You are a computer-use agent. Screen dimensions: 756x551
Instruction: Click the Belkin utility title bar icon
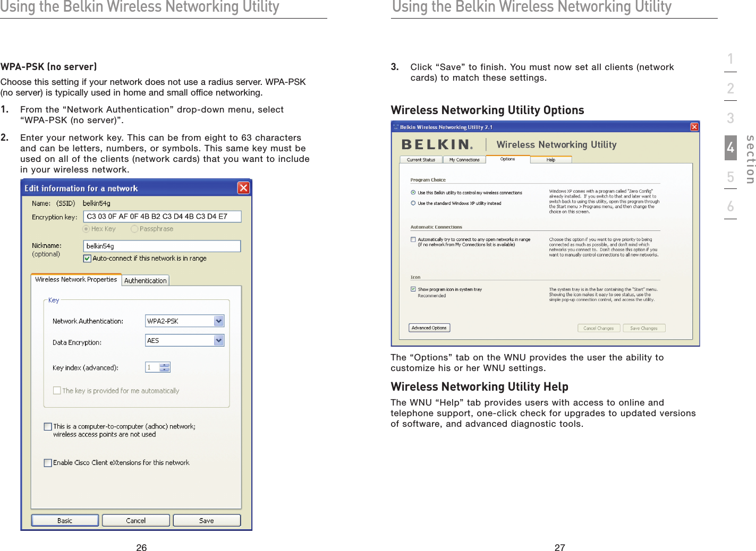396,127
